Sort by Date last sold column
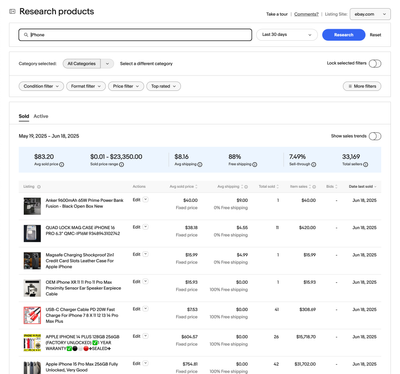Viewport: 400px width, 374px height. (x=363, y=187)
